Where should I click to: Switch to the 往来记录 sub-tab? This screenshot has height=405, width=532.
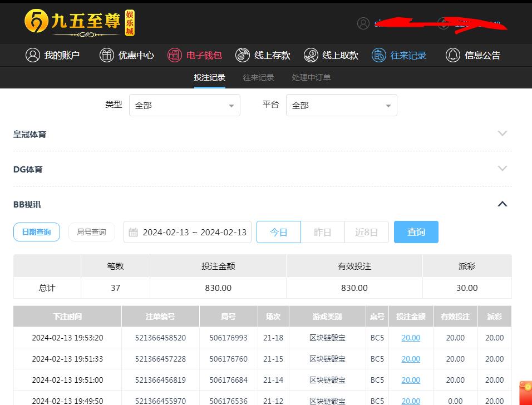pyautogui.click(x=258, y=77)
